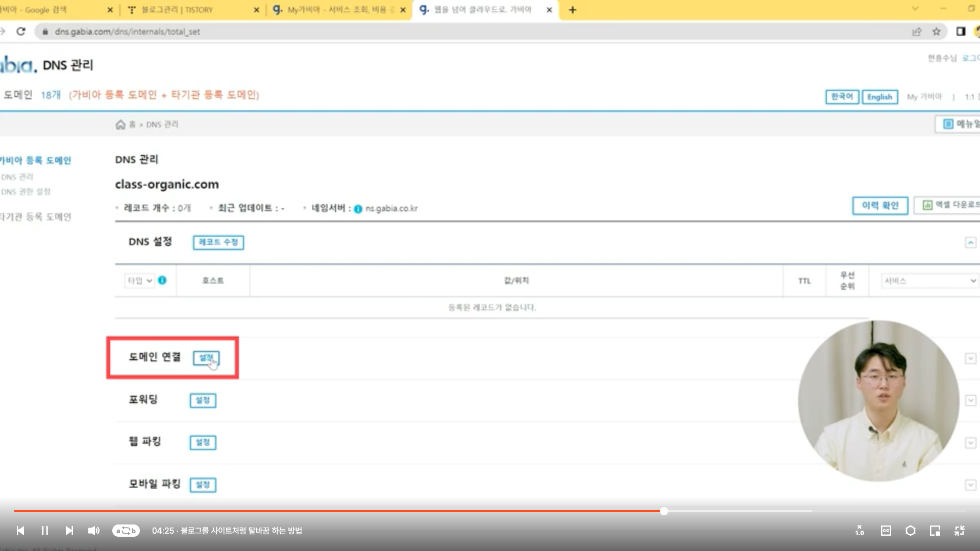Go to the previous video
980x551 pixels.
click(20, 531)
